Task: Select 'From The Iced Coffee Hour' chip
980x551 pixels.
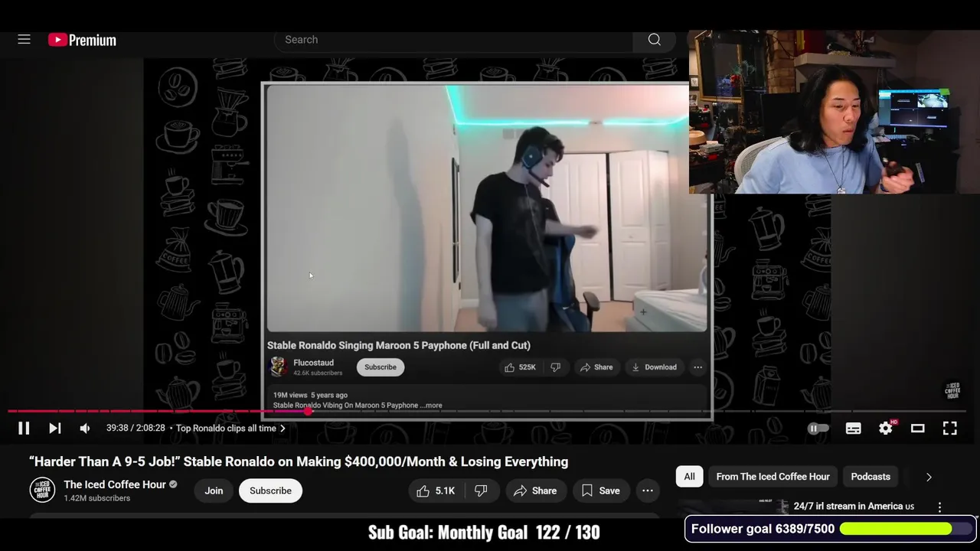Action: [773, 477]
